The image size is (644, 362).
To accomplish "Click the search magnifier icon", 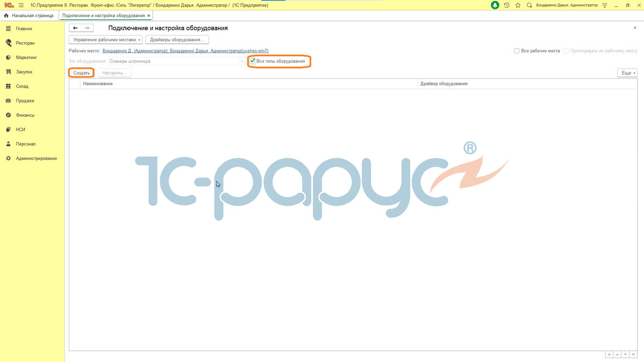I will 530,5.
